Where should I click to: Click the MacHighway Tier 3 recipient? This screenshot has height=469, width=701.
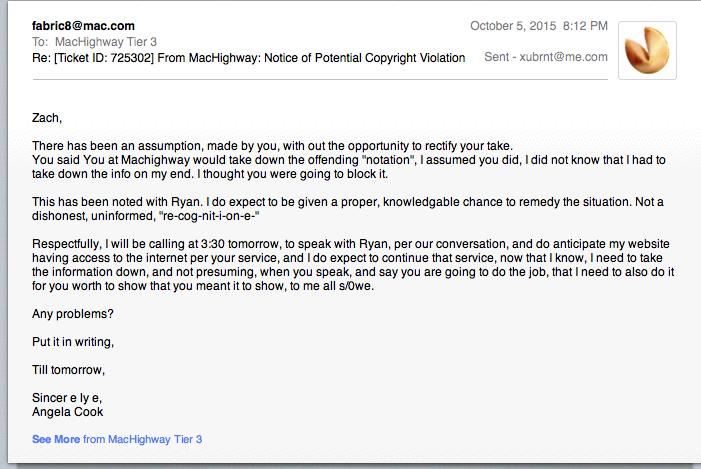pyautogui.click(x=106, y=42)
